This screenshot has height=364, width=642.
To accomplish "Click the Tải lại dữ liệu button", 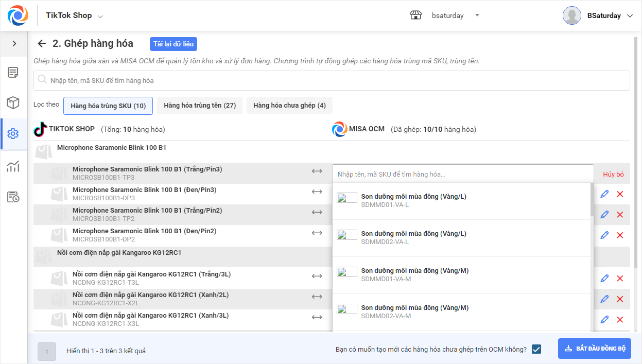I will [x=173, y=44].
